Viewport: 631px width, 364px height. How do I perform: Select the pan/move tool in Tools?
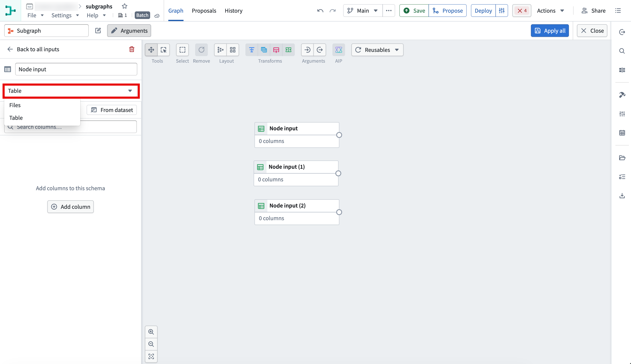151,50
